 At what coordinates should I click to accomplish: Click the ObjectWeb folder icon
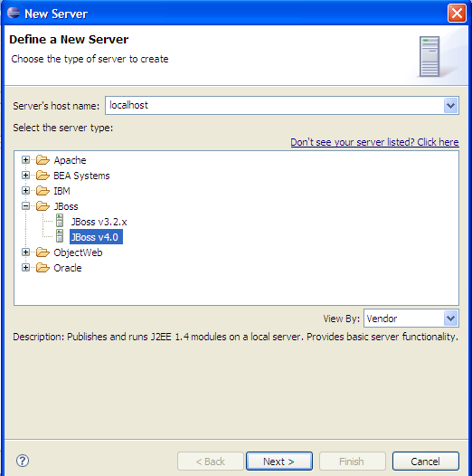tap(42, 252)
